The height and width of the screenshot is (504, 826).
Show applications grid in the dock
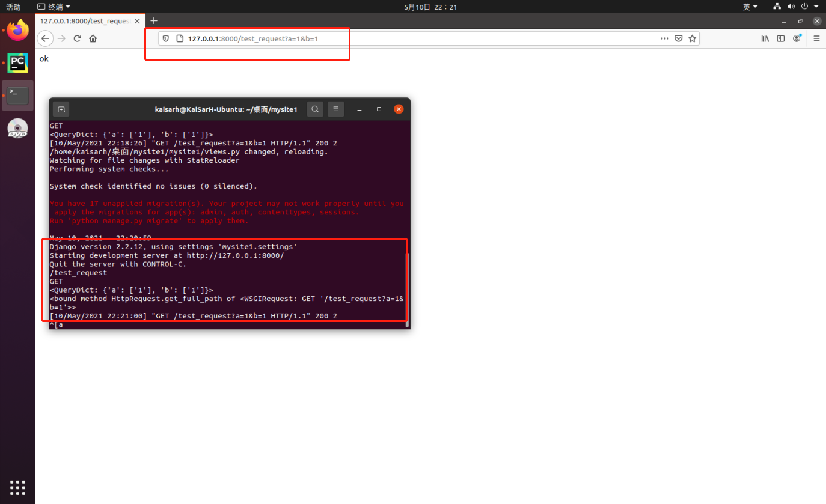tap(17, 487)
